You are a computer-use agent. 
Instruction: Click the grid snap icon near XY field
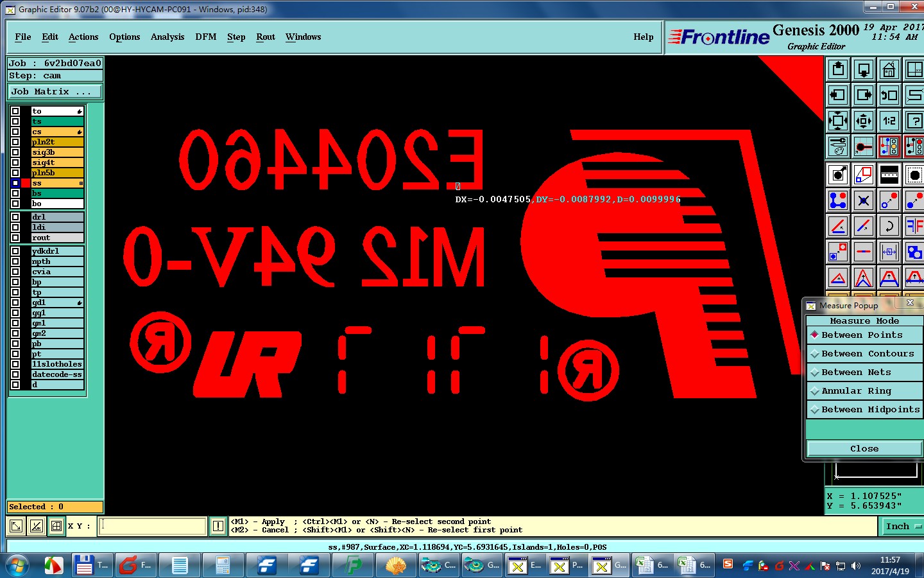click(x=56, y=526)
